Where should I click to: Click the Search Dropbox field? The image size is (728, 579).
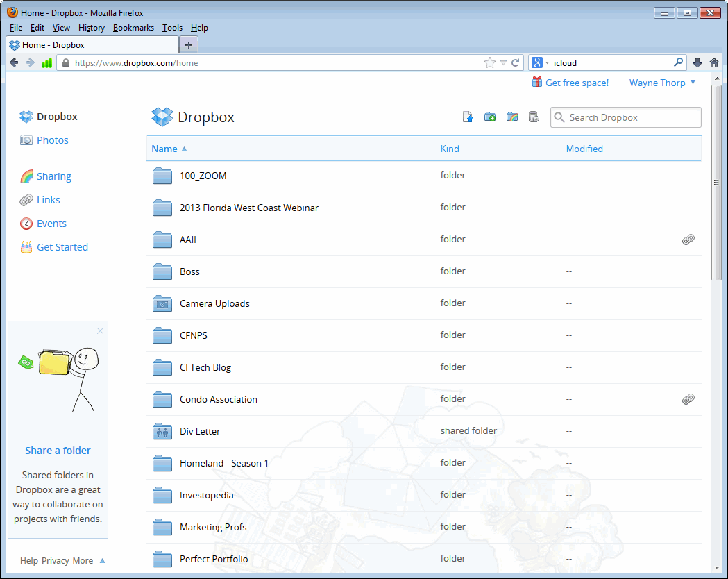626,117
